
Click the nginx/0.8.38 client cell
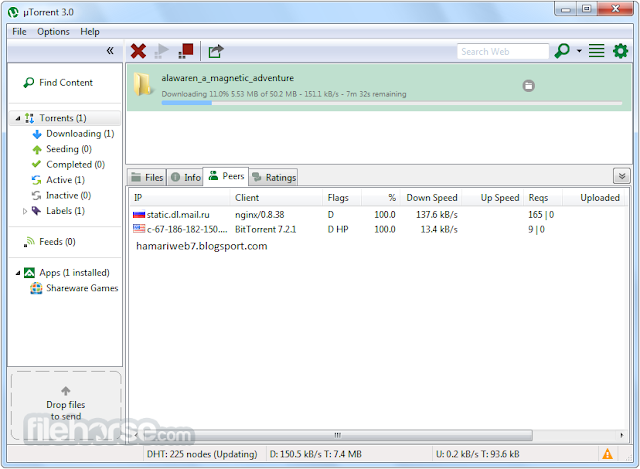pyautogui.click(x=260, y=215)
